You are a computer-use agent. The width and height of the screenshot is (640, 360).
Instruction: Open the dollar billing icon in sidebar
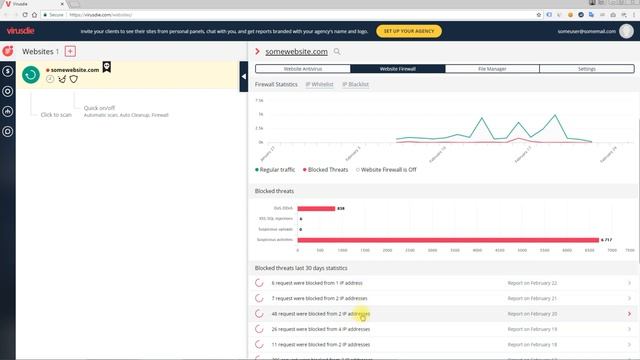coord(8,71)
